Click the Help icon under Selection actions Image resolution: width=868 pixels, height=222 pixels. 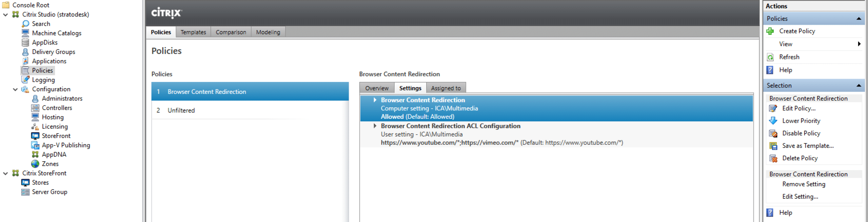(x=770, y=213)
